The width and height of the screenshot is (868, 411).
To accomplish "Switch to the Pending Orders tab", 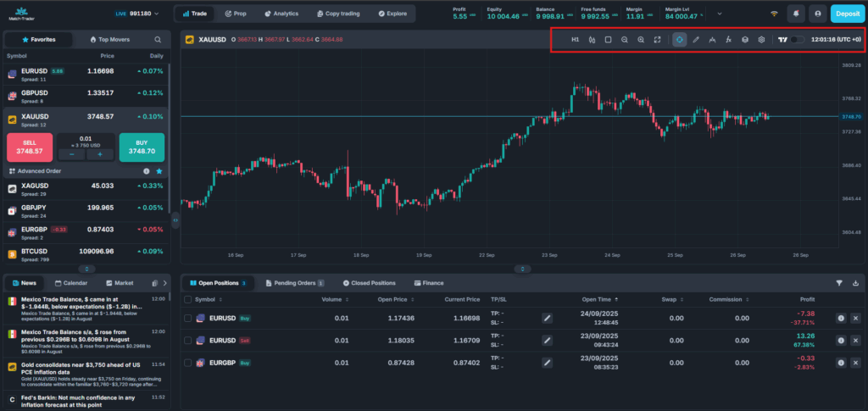I will click(x=289, y=283).
